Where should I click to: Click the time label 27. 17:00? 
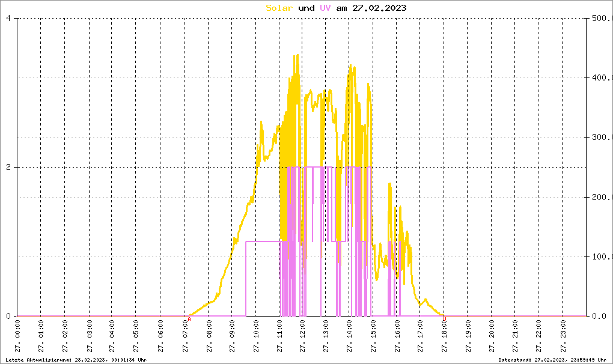(420, 336)
